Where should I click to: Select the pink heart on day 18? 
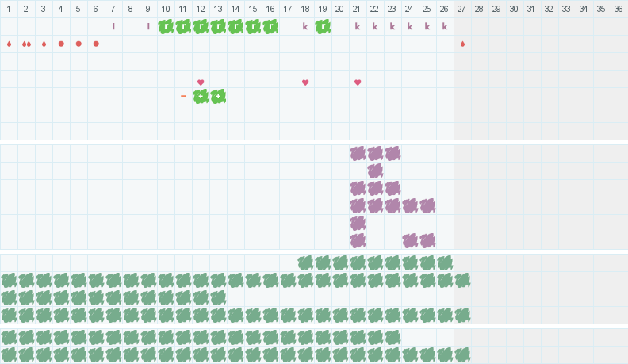(305, 82)
